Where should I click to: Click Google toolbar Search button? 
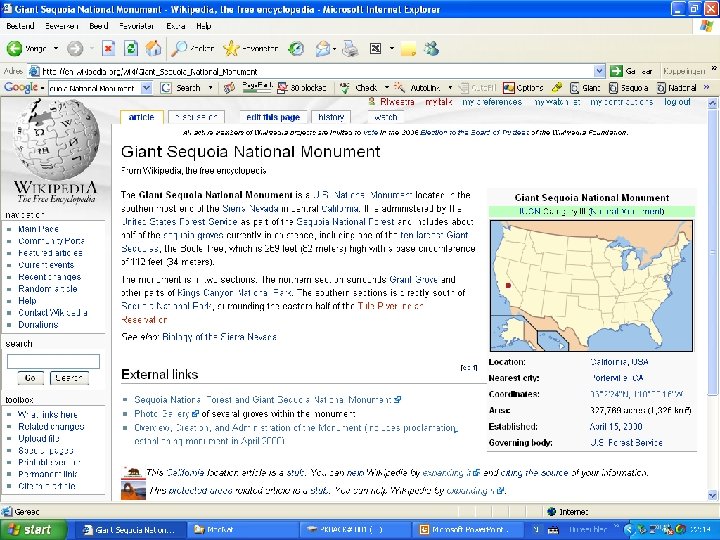(x=181, y=87)
